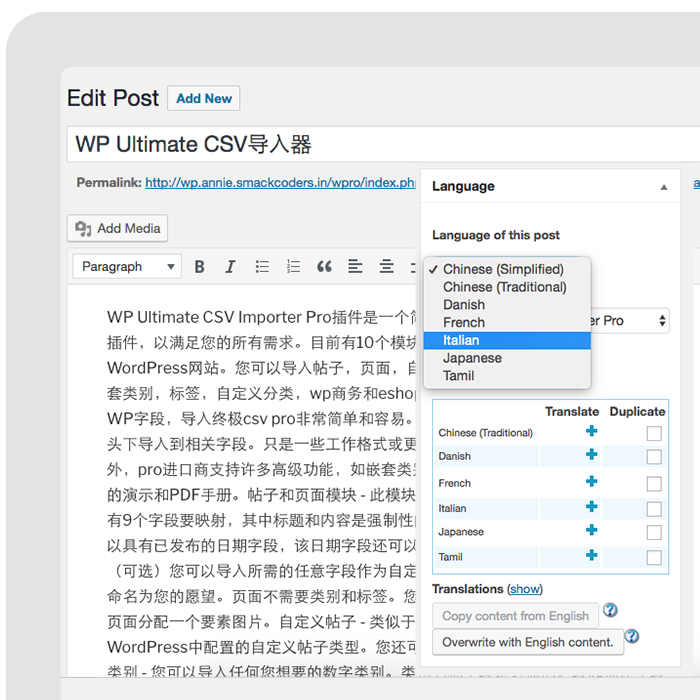Click the plus to translate Chinese (Traditional)

[592, 431]
